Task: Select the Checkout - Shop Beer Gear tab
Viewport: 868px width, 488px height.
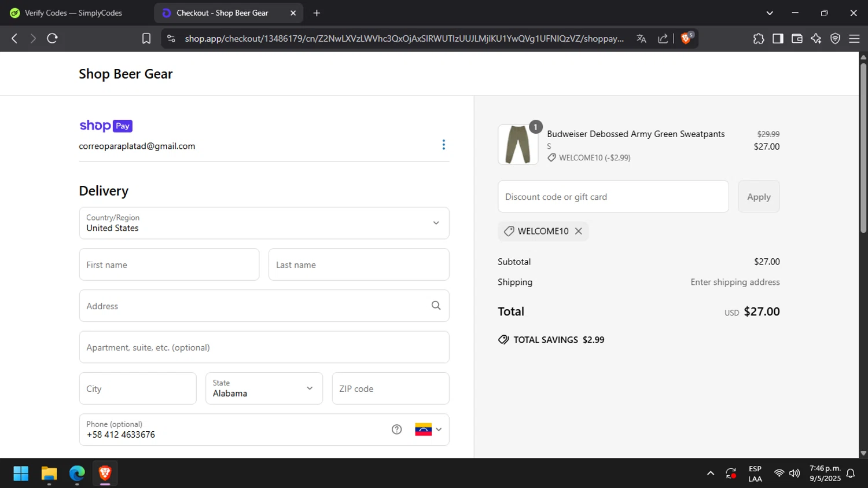Action: click(x=222, y=13)
